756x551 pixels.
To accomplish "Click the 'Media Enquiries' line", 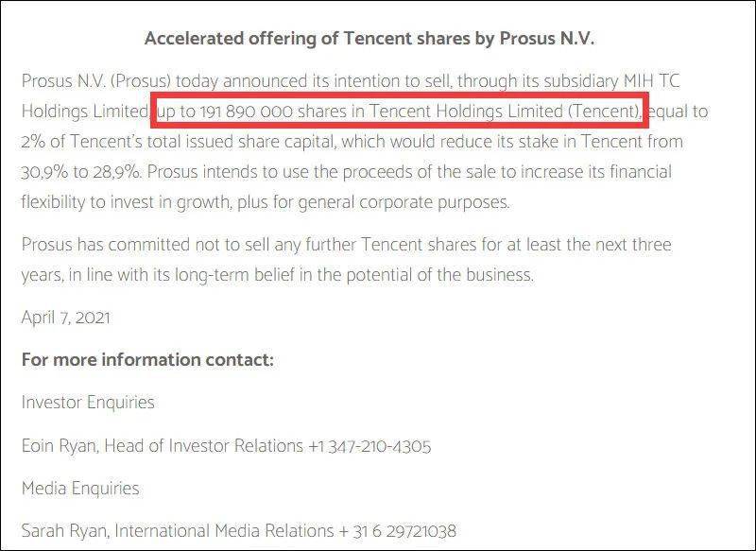I will coord(80,488).
